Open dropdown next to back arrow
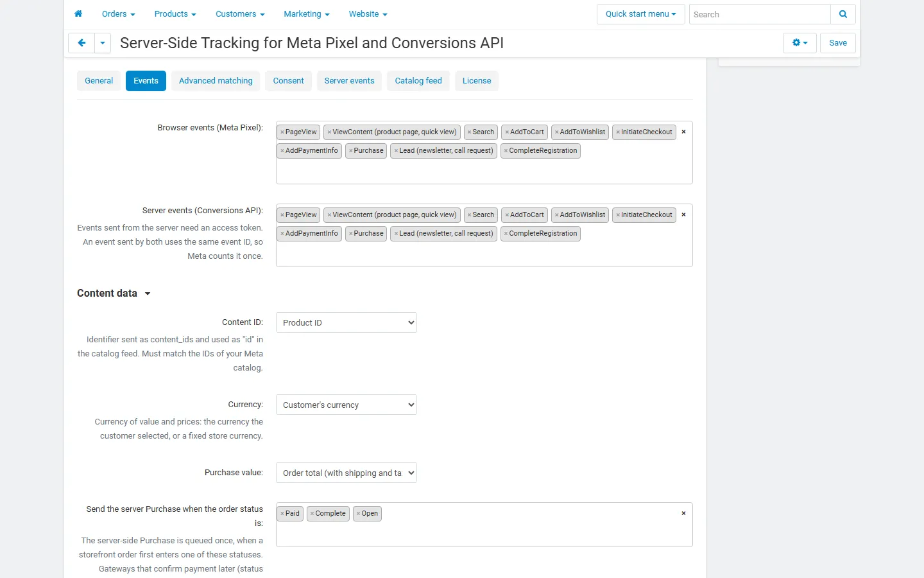The width and height of the screenshot is (924, 578). (103, 43)
